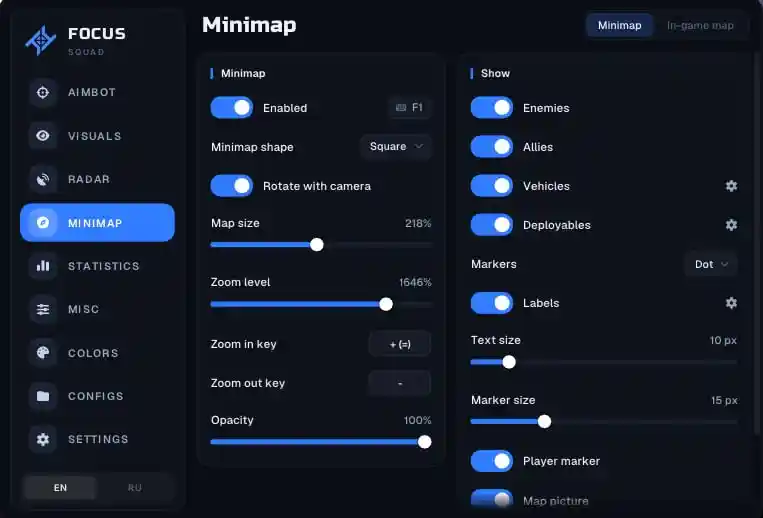Viewport: 763px width, 518px height.
Task: Expand the Minimap shape Square dropdown
Action: 396,146
